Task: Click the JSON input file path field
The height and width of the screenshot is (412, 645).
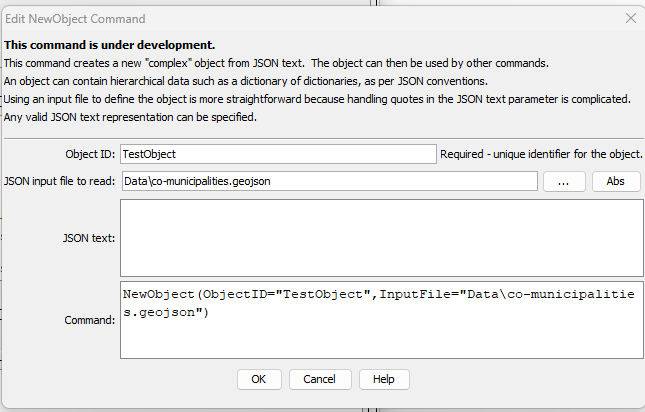Action: click(x=329, y=181)
